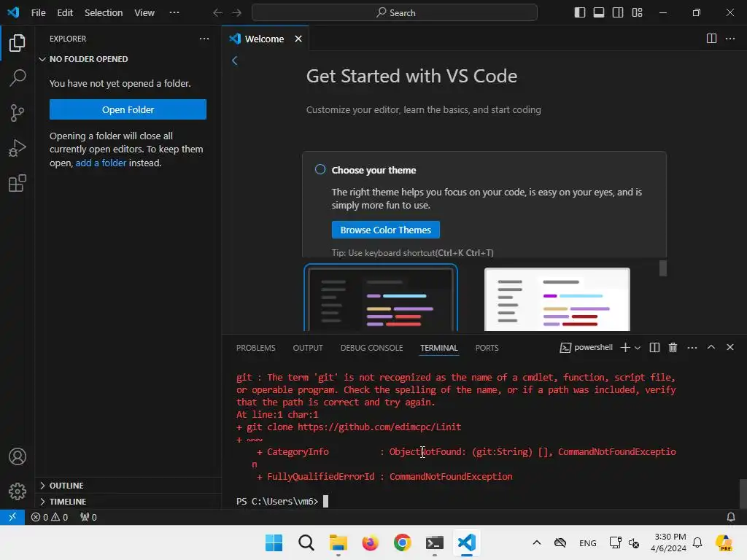The height and width of the screenshot is (560, 747).
Task: Click the forwarded ports status indicator
Action: coord(88,517)
